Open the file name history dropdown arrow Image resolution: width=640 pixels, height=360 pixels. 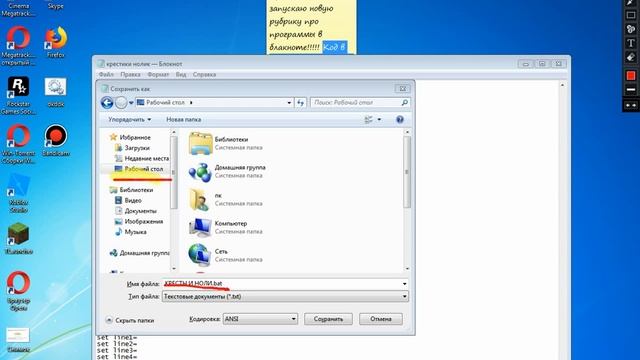(404, 284)
